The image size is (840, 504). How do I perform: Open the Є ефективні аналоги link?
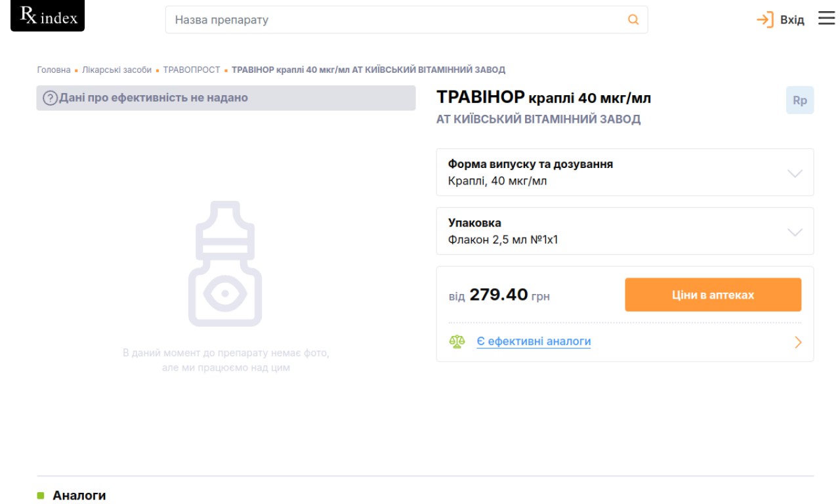point(534,342)
